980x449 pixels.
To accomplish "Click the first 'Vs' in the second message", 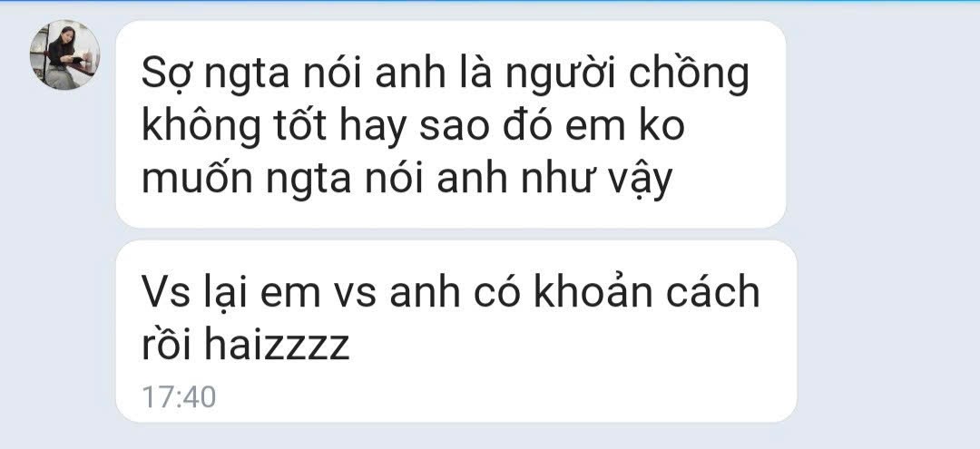I will coord(166,292).
